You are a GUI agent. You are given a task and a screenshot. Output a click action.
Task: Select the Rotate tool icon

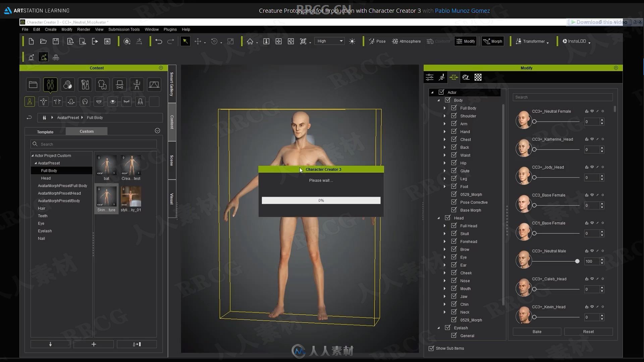tap(214, 41)
